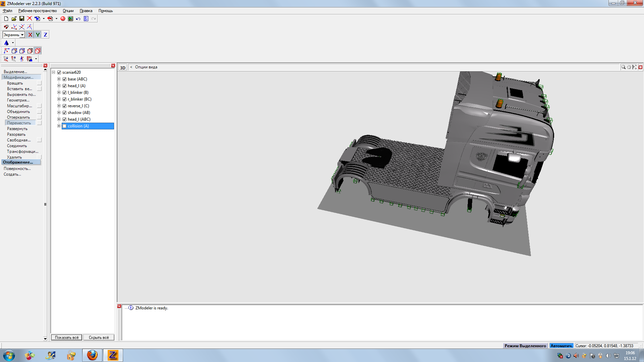Uncheck the shadow (AB) visibility checkbox
This screenshot has height=362, width=644.
click(64, 113)
